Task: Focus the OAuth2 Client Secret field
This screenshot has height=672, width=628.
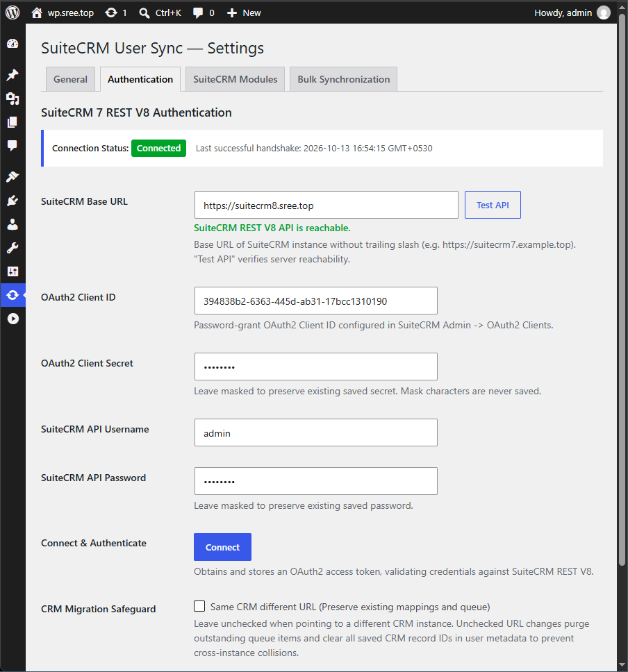Action: click(x=315, y=367)
